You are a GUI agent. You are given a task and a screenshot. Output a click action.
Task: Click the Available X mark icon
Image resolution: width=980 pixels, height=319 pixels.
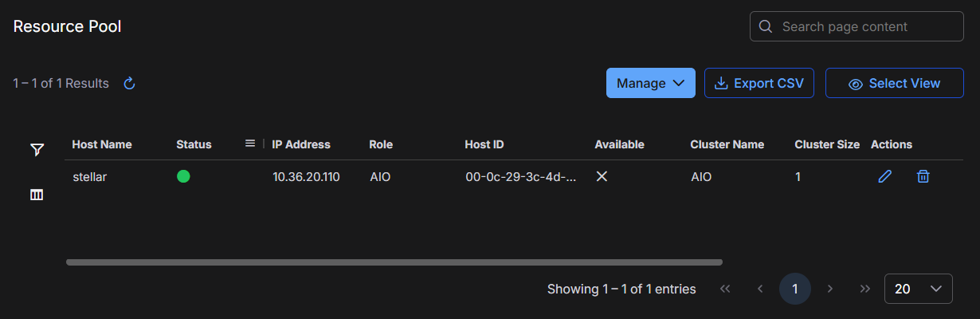coord(602,177)
